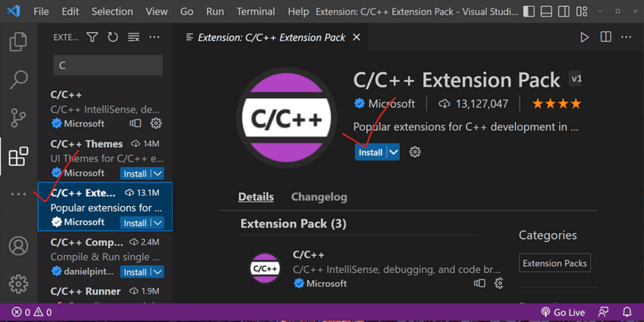The height and width of the screenshot is (322, 644).
Task: Open the Go menu
Action: click(x=186, y=11)
